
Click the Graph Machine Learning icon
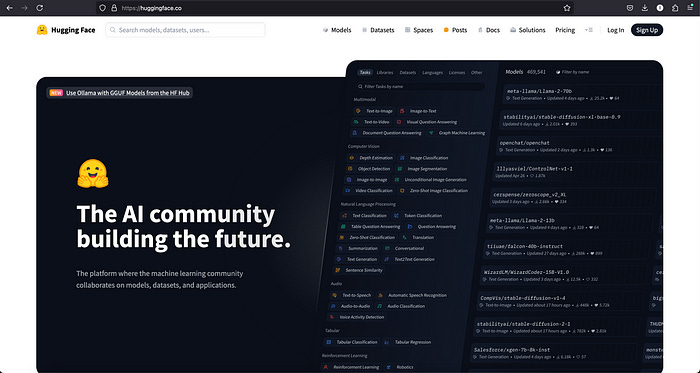pyautogui.click(x=431, y=133)
